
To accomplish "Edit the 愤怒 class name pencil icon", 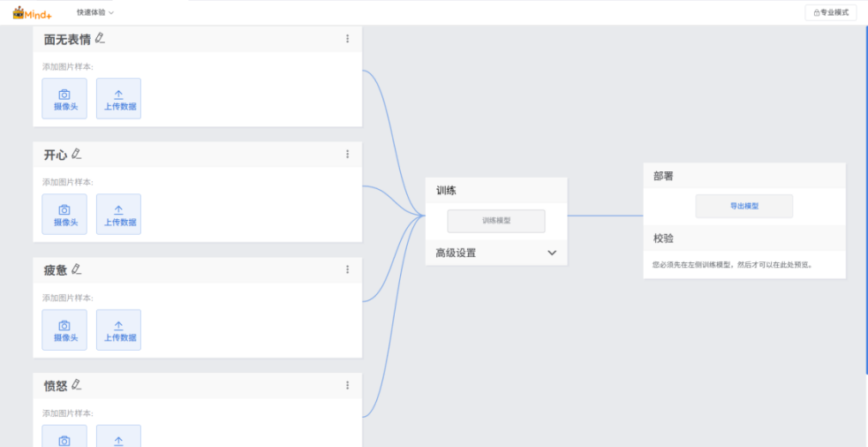I will point(77,384).
